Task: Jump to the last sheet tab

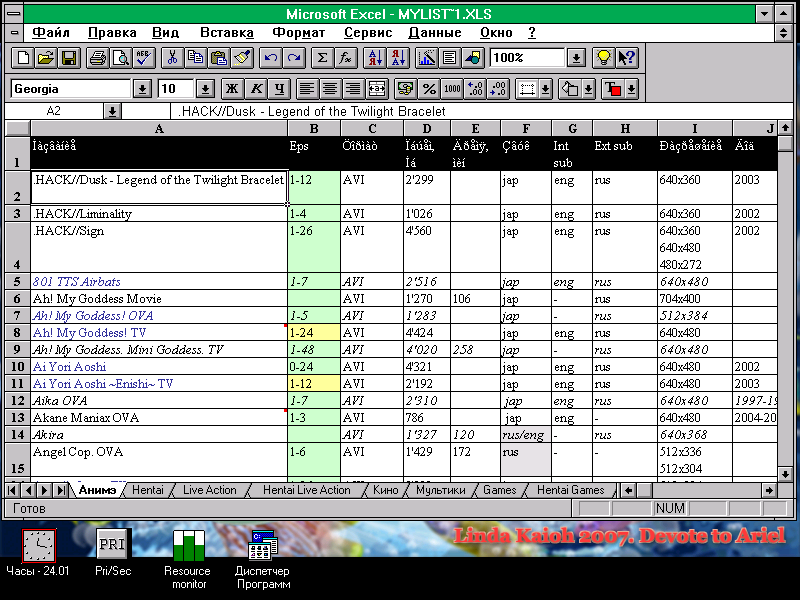Action: pyautogui.click(x=61, y=490)
